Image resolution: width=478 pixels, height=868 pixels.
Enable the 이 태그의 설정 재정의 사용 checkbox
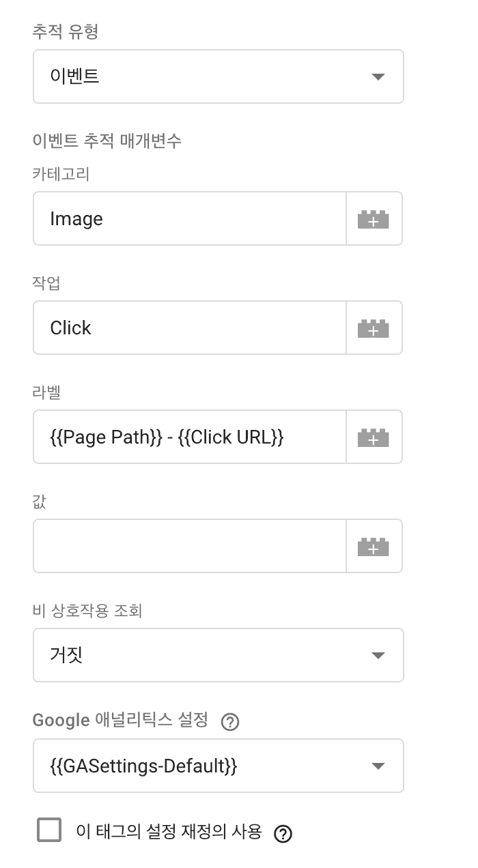[49, 830]
